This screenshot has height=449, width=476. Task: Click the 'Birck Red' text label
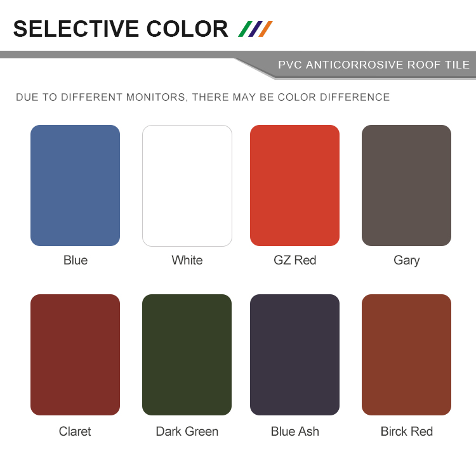(x=407, y=431)
